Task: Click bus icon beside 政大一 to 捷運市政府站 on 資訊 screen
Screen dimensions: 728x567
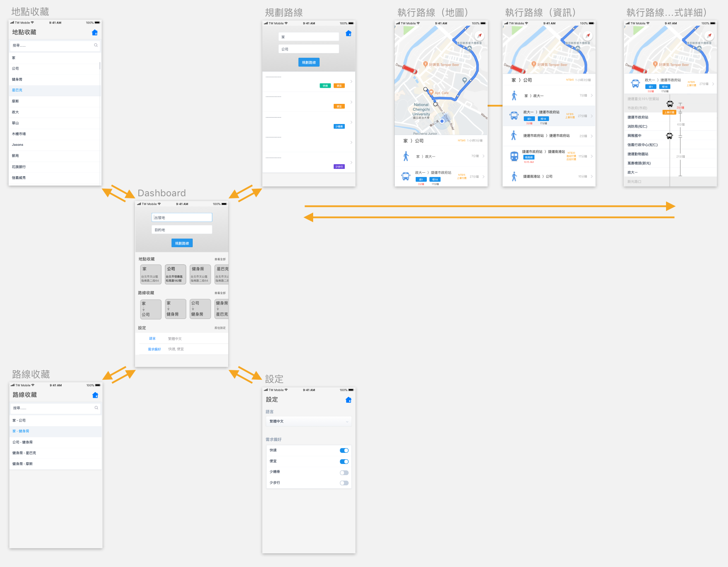Action: 514,115
